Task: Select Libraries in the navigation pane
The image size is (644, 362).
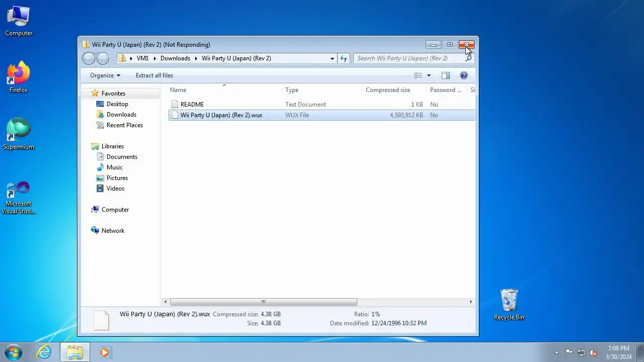Action: click(x=113, y=146)
